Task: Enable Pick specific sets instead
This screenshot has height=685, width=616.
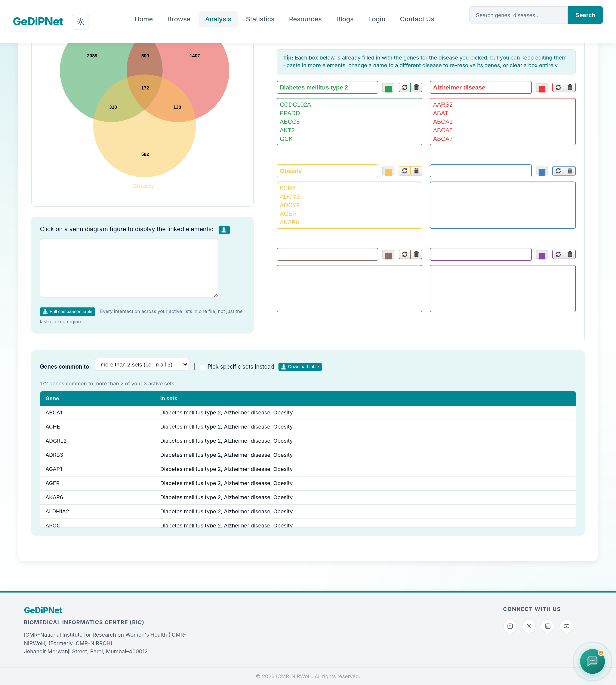Action: (202, 367)
